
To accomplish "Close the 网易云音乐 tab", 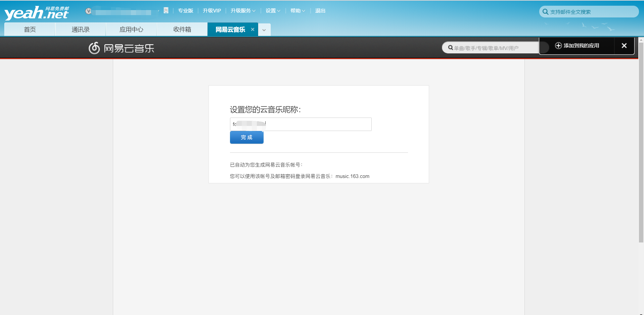I will coord(252,30).
